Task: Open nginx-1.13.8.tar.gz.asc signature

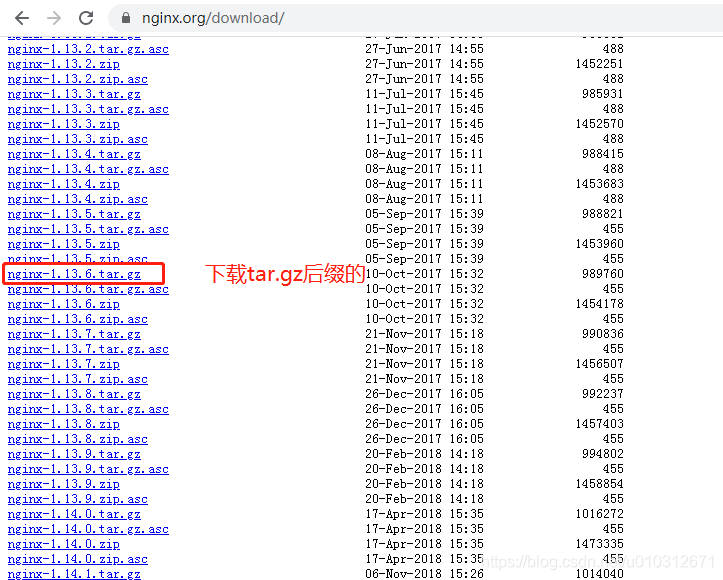Action: [88, 409]
